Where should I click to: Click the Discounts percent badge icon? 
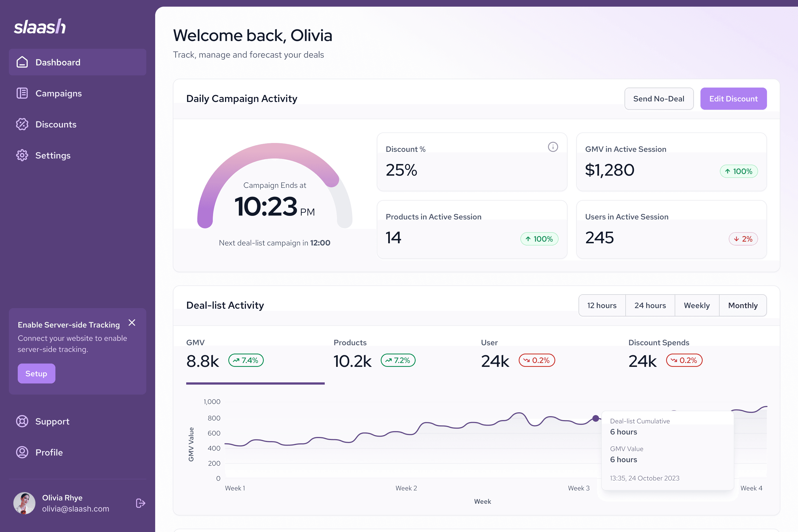22,124
